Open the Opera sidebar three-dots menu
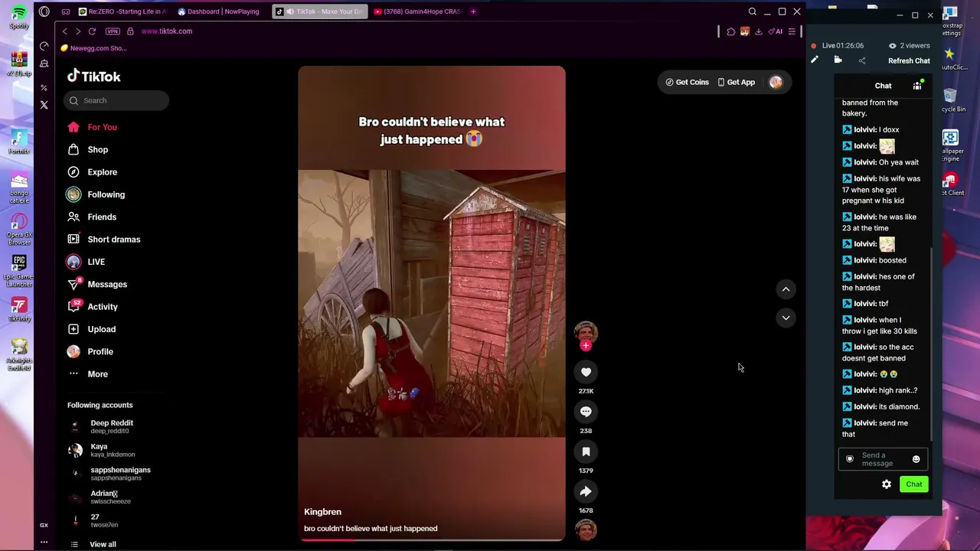The image size is (980, 551). pyautogui.click(x=44, y=542)
